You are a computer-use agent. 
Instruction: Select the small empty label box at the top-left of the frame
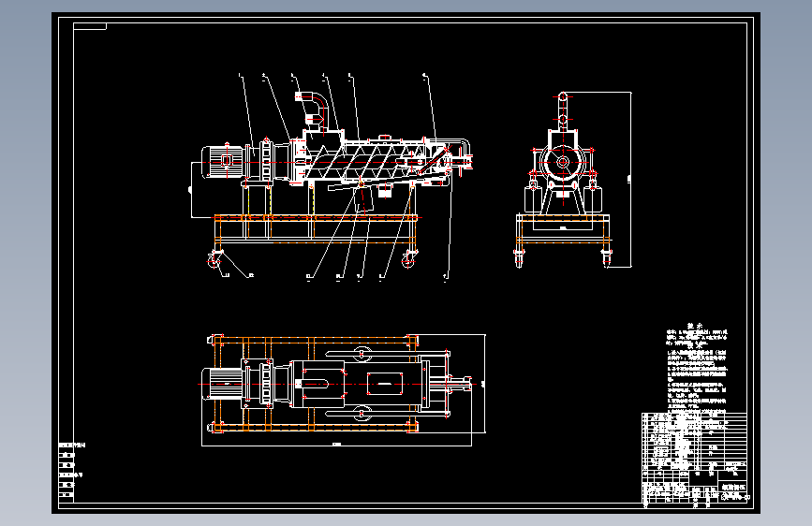coord(90,26)
